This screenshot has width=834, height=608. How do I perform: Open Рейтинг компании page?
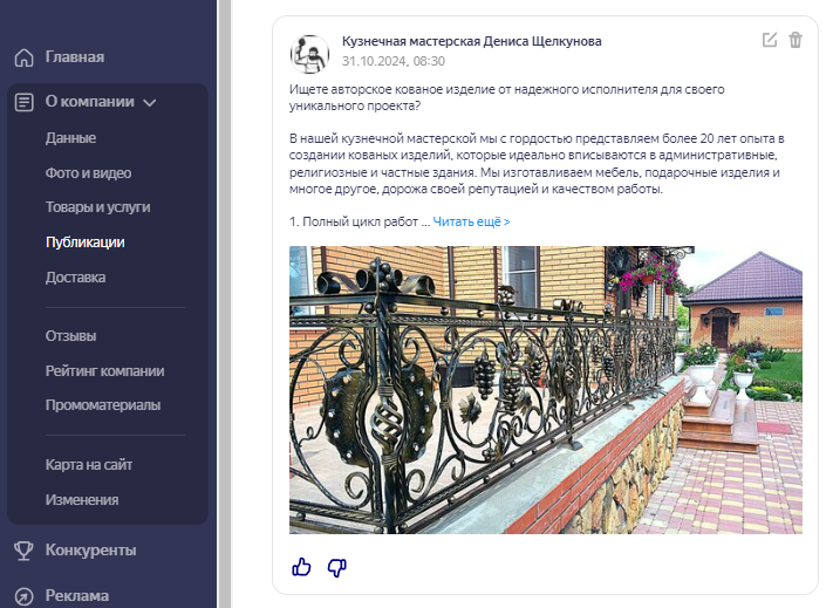tap(104, 371)
